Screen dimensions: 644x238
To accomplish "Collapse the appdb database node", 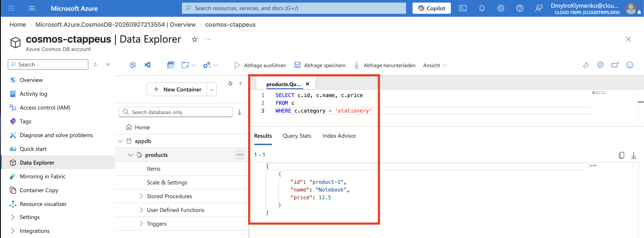I will 120,141.
